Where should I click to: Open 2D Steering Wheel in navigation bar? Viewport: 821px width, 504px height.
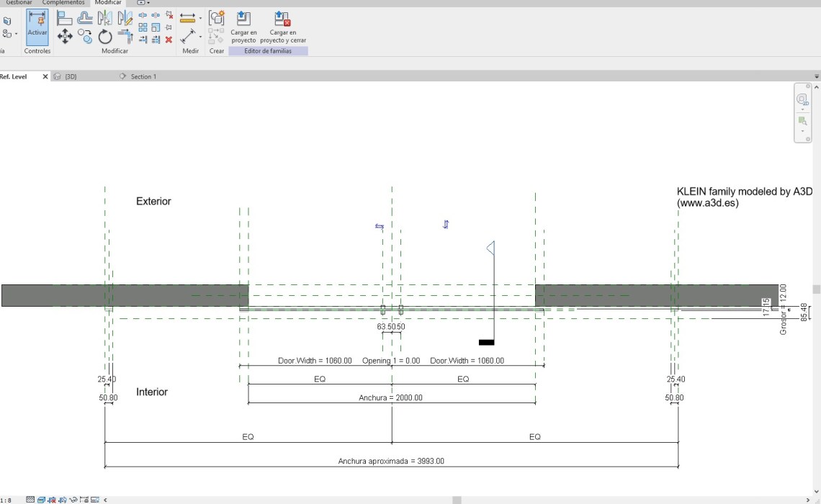point(802,100)
